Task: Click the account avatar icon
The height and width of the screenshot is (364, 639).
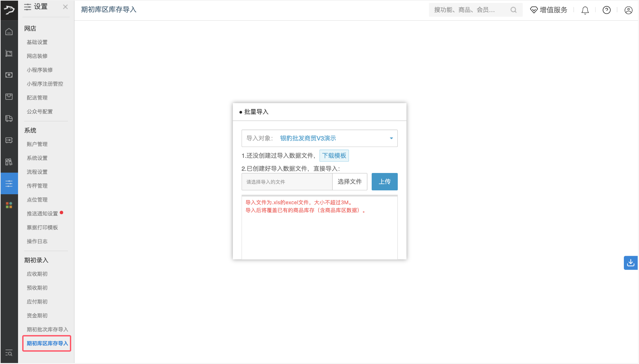Action: pos(628,10)
